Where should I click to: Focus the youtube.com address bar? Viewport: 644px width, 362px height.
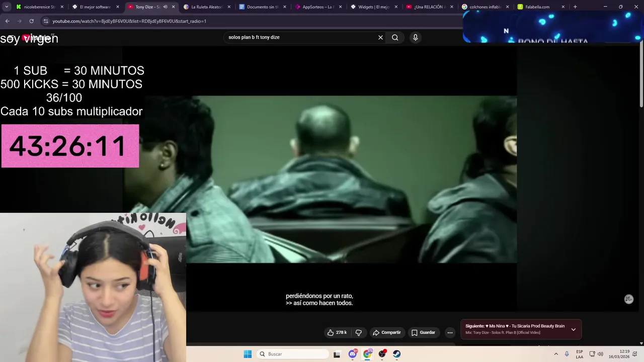pyautogui.click(x=252, y=21)
